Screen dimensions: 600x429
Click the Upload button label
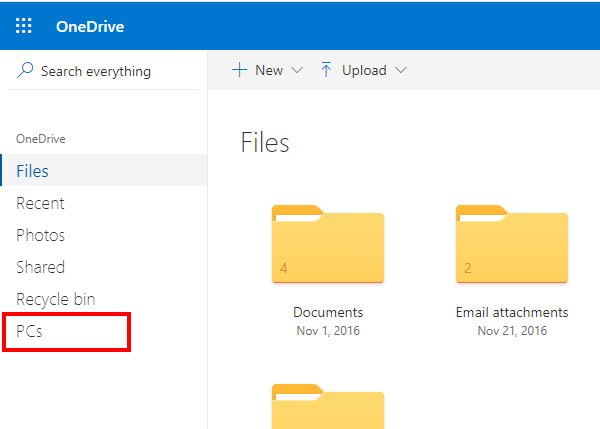point(364,70)
